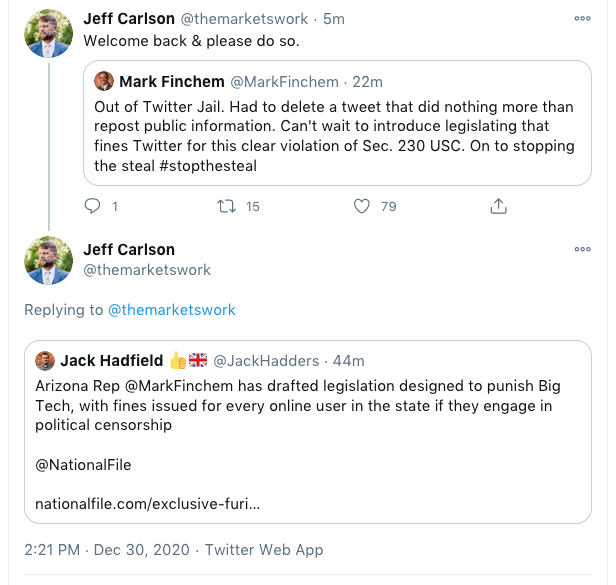Click Jeff Carlson's top profile avatar
The height and width of the screenshot is (585, 616).
pos(48,34)
